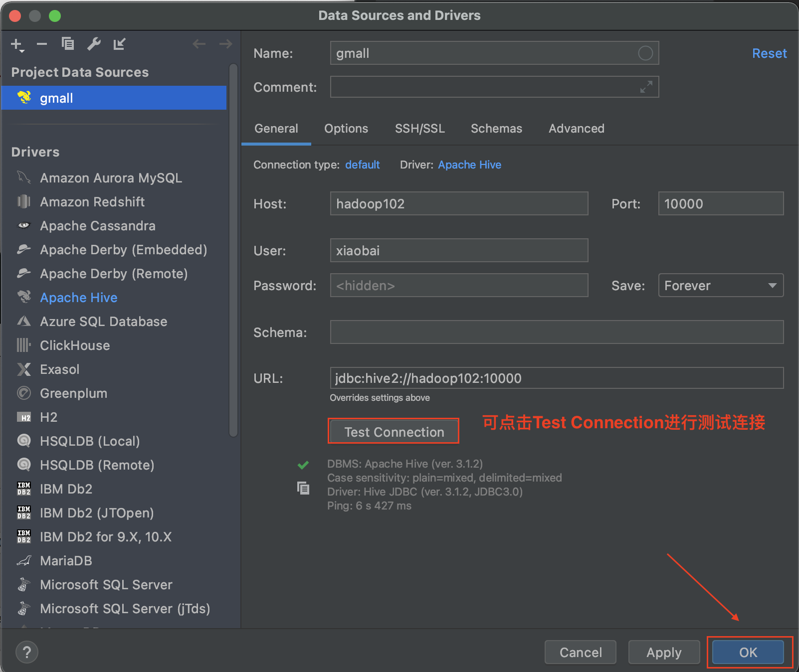Click the Reset link
This screenshot has height=672, width=799.
(769, 53)
